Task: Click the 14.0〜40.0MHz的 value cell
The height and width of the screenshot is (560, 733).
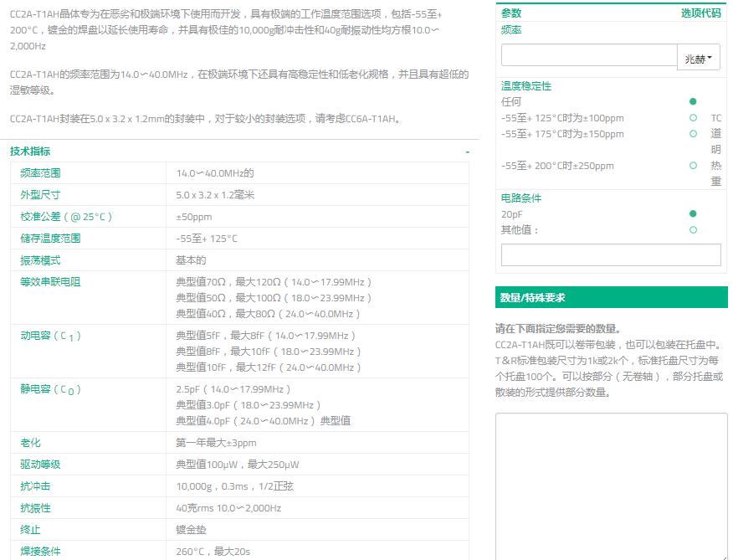Action: pyautogui.click(x=215, y=173)
